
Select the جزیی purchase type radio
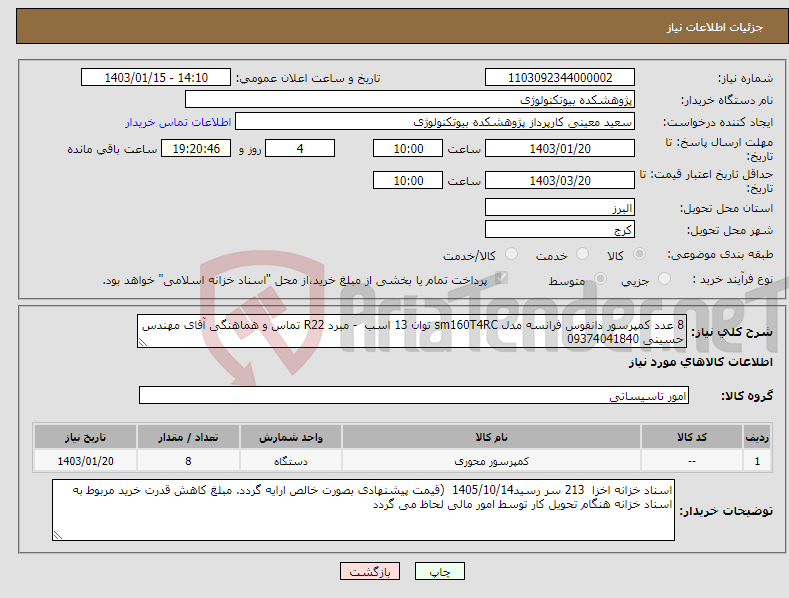click(x=664, y=278)
